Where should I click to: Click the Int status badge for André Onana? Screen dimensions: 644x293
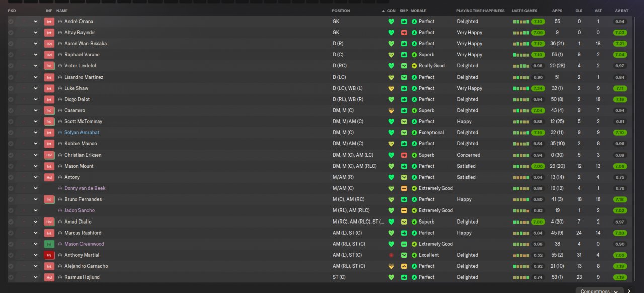coord(49,22)
